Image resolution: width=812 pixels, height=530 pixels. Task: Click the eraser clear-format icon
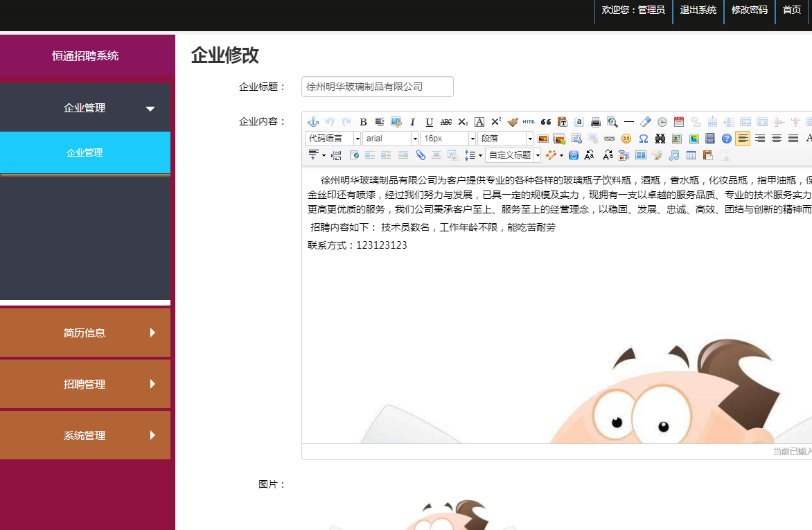[645, 122]
